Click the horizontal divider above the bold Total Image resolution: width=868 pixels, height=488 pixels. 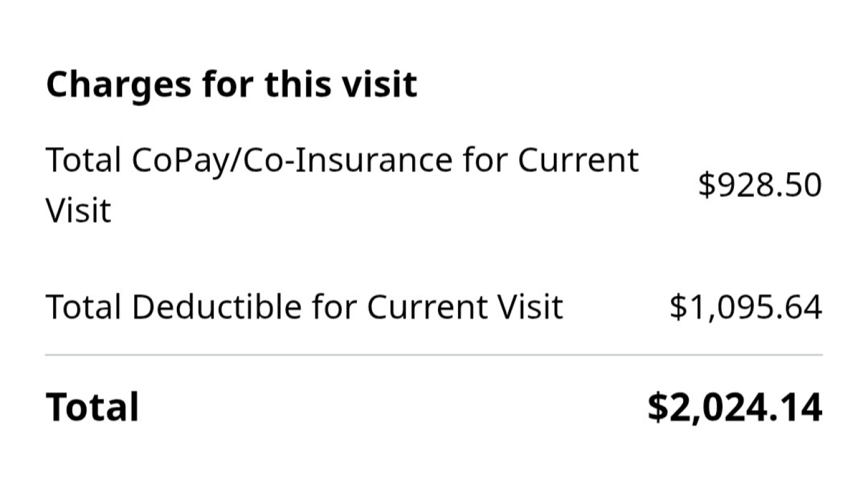pos(433,354)
